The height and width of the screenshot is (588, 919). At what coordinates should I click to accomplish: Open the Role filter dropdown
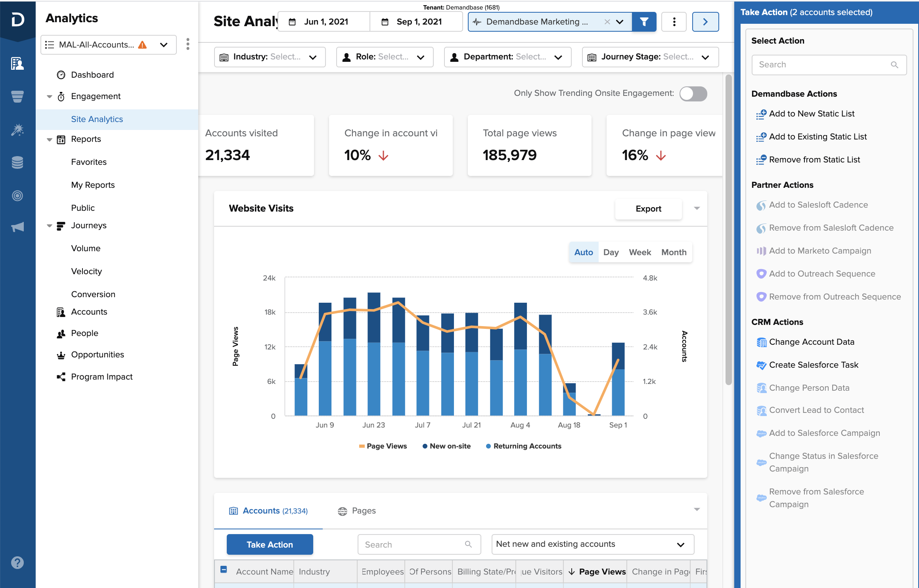coord(385,57)
